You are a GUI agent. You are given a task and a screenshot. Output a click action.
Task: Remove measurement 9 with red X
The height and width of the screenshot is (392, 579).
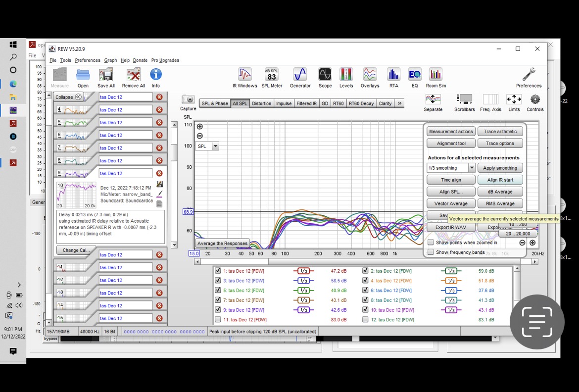(x=159, y=173)
